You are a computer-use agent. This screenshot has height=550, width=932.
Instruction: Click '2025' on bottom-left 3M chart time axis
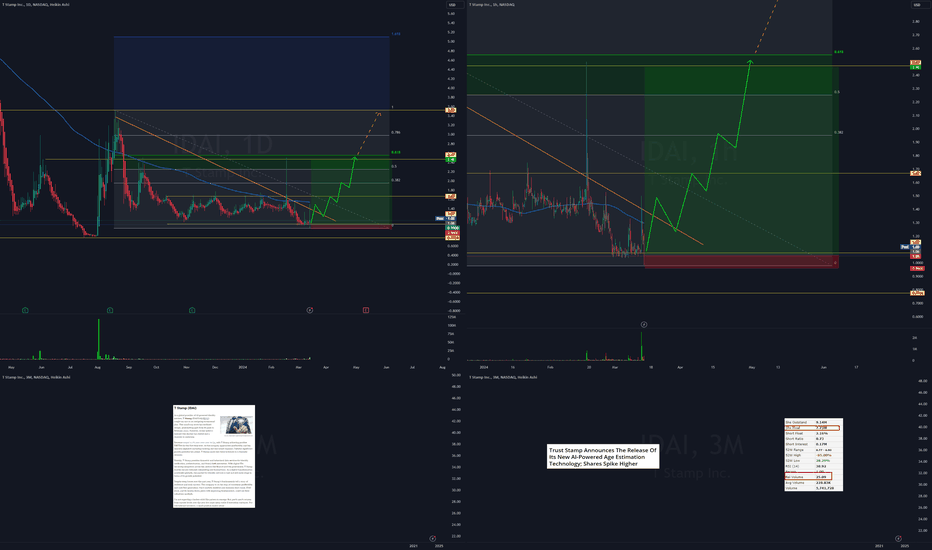(x=439, y=546)
